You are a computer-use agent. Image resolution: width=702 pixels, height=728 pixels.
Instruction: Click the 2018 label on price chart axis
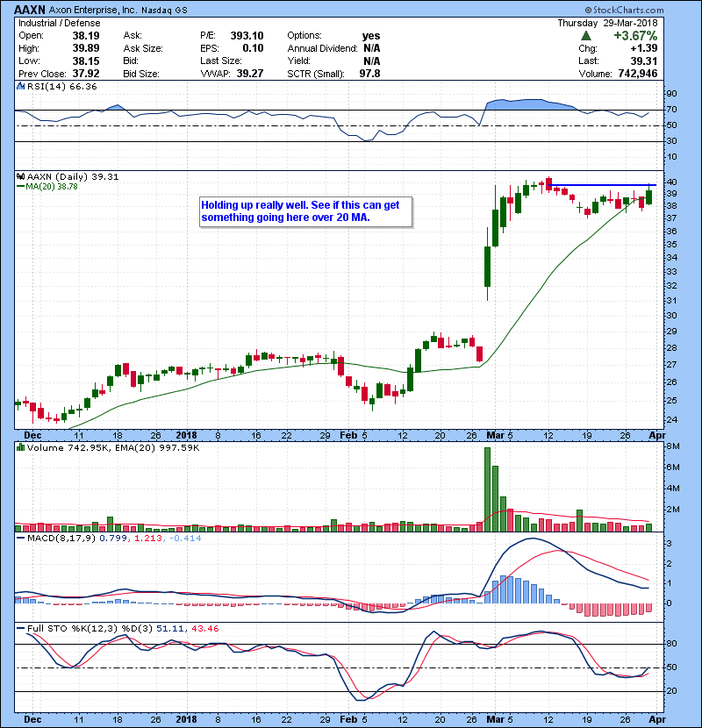186,436
